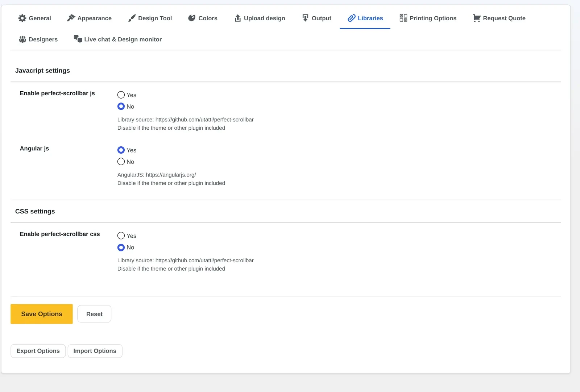Open the Upload design tab
This screenshot has height=392, width=580.
point(260,18)
